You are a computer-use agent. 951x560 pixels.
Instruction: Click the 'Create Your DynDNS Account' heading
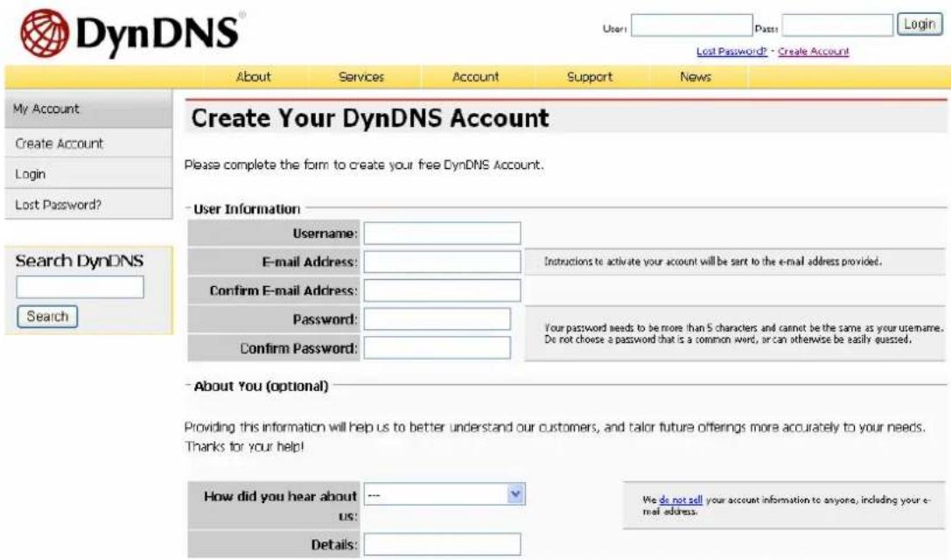370,118
